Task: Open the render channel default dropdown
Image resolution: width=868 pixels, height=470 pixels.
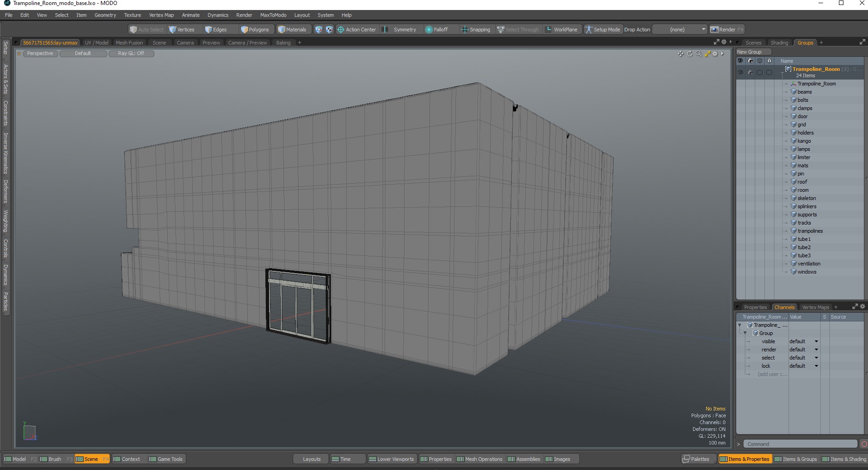Action: [803, 350]
